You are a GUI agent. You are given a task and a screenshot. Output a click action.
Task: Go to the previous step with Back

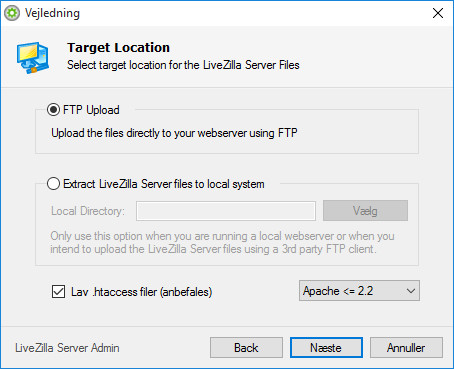tap(246, 348)
